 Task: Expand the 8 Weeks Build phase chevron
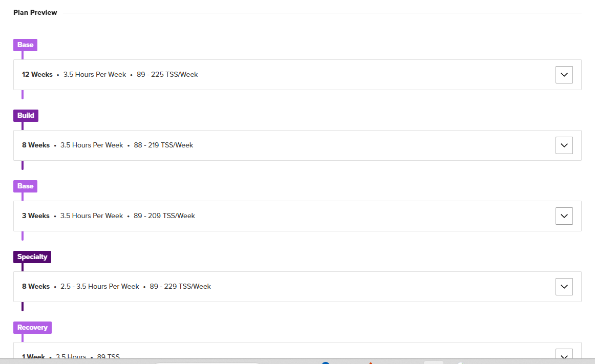click(564, 145)
